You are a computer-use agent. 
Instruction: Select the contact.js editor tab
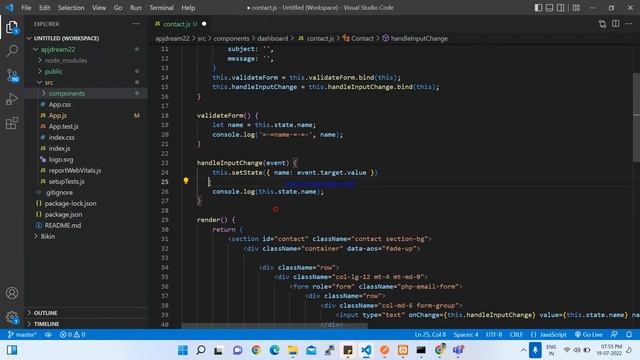180,24
